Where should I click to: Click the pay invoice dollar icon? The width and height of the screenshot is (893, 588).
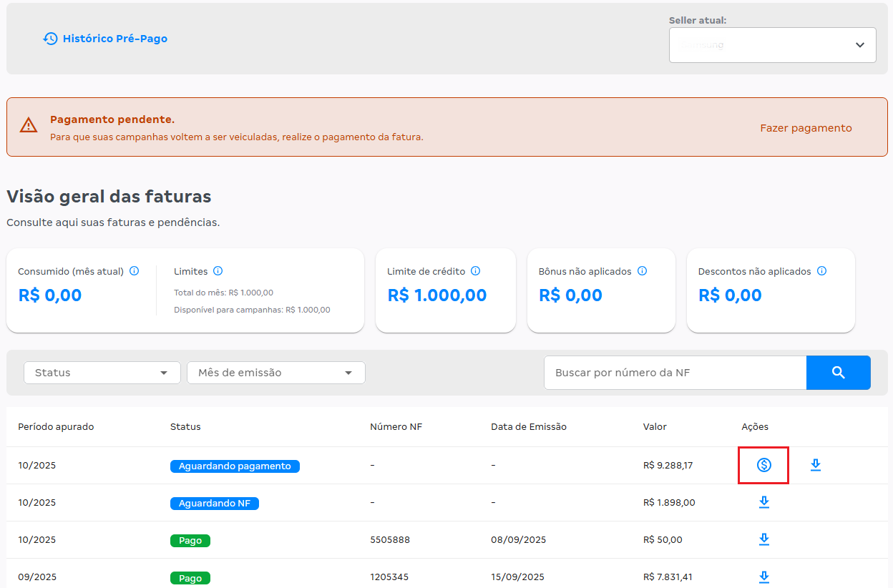[763, 465]
